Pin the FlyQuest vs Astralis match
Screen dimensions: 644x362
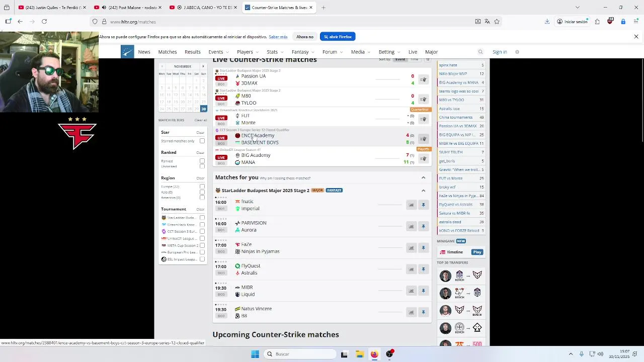423,269
